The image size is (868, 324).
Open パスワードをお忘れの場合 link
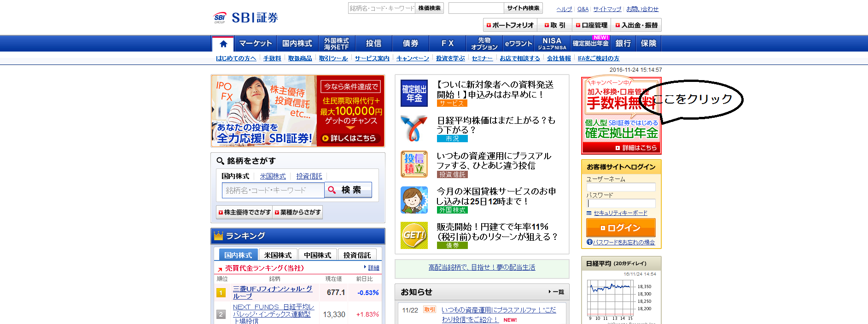click(623, 242)
